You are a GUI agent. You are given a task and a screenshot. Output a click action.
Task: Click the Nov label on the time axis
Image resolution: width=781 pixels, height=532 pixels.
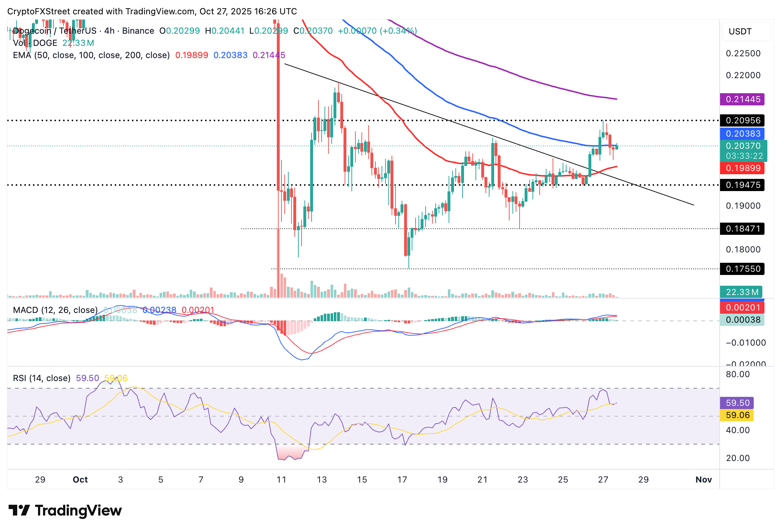click(704, 479)
